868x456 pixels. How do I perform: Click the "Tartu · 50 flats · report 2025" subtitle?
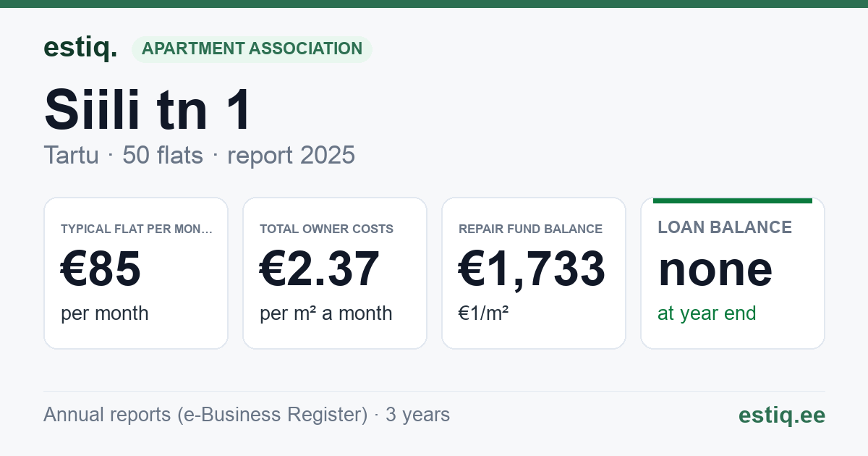[x=200, y=155]
